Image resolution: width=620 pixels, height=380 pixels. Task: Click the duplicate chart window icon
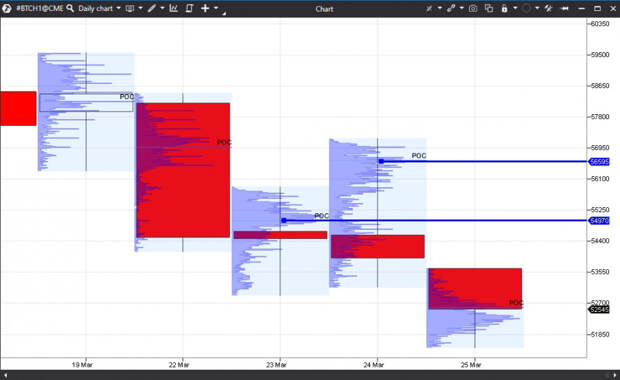click(489, 8)
